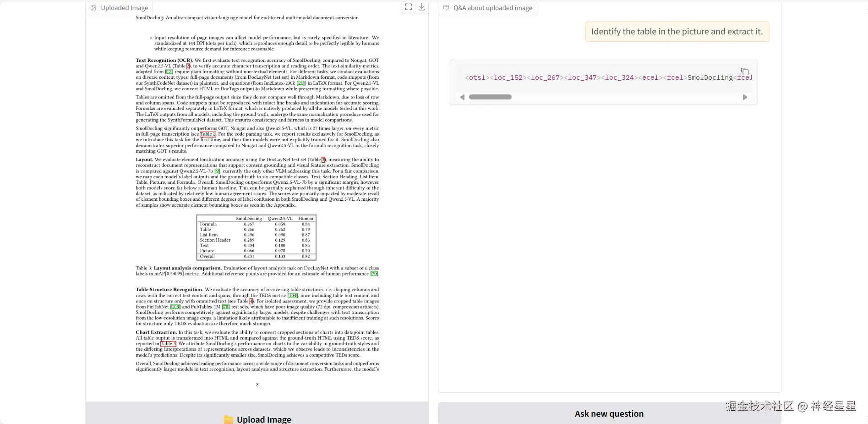Click the folder icon on Upload Image

228,419
